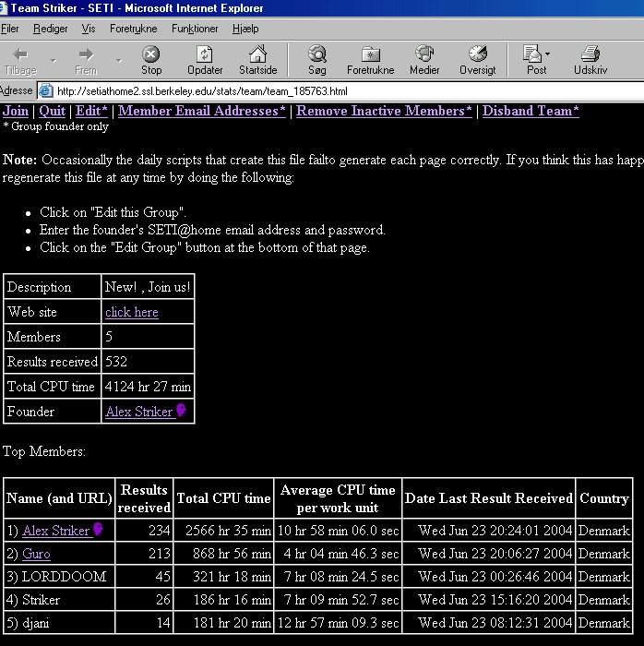Follow the Edit* link

(91, 111)
